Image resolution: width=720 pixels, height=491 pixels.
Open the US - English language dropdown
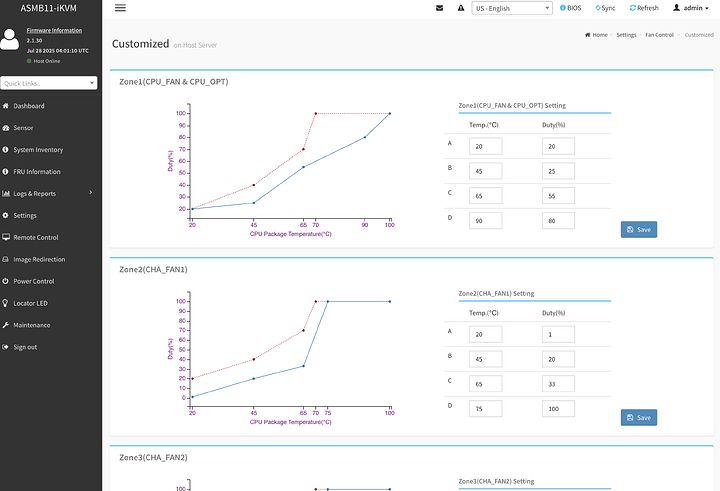coord(512,8)
